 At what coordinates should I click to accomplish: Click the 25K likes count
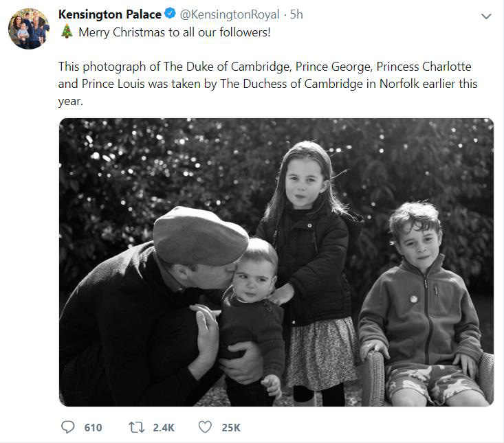coord(231,428)
